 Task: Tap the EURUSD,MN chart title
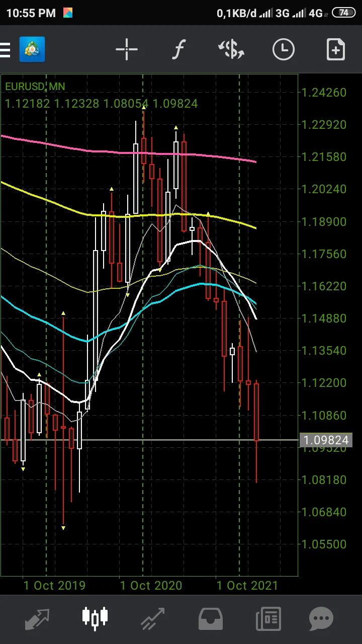[x=35, y=87]
